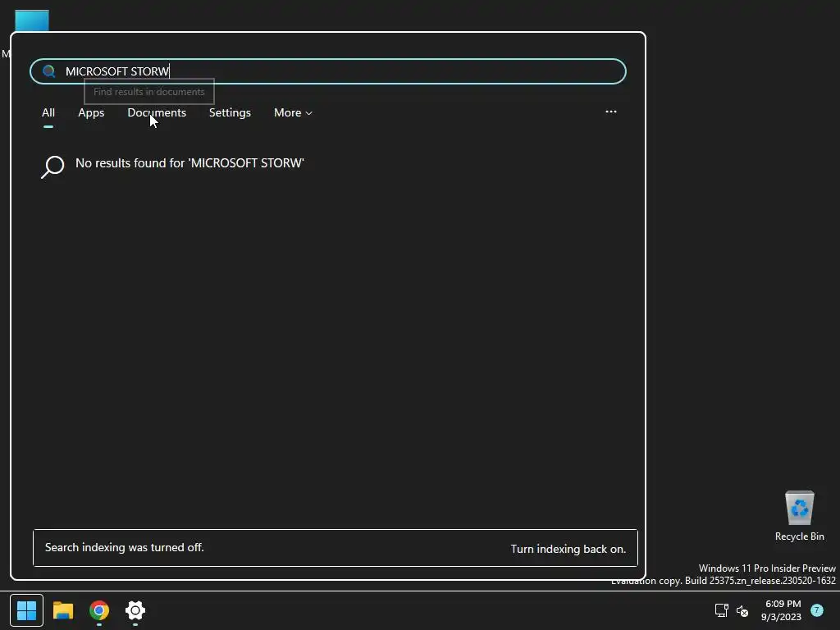Click the search magnifier icon in search box
Image resolution: width=840 pixels, height=630 pixels.
(48, 71)
